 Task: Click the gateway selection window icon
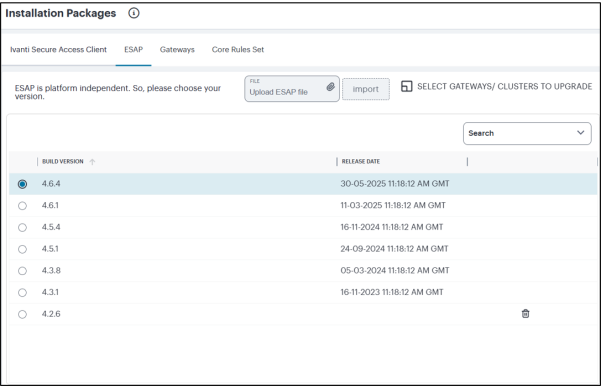pos(407,86)
